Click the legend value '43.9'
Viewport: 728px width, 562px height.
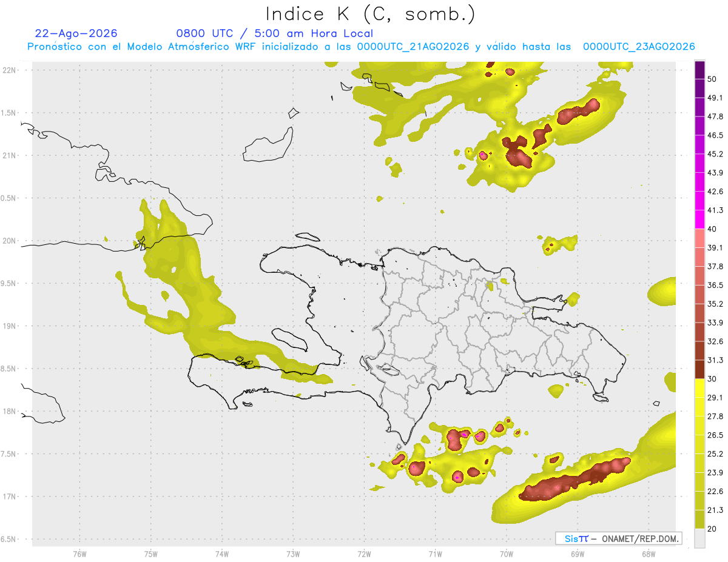(716, 173)
